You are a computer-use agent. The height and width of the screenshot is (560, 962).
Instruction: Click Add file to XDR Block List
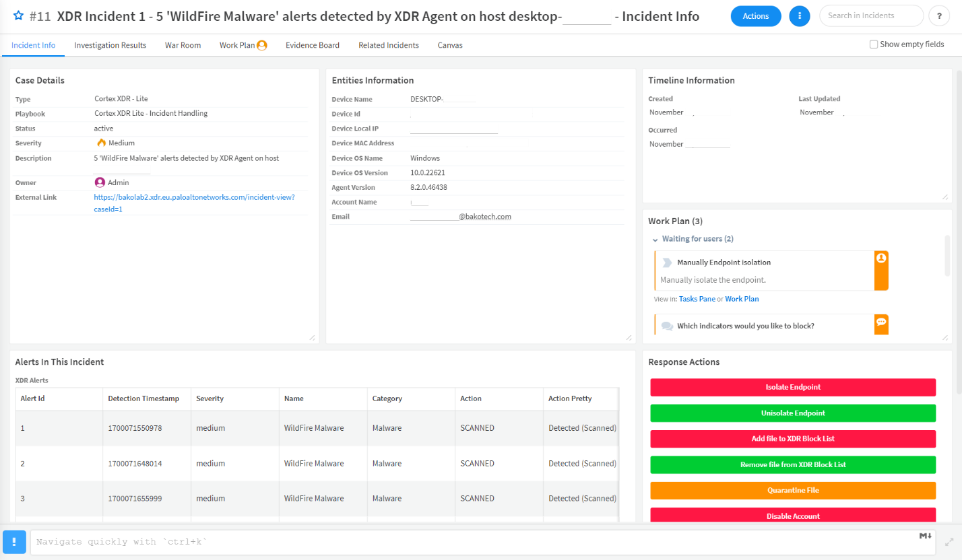tap(793, 438)
